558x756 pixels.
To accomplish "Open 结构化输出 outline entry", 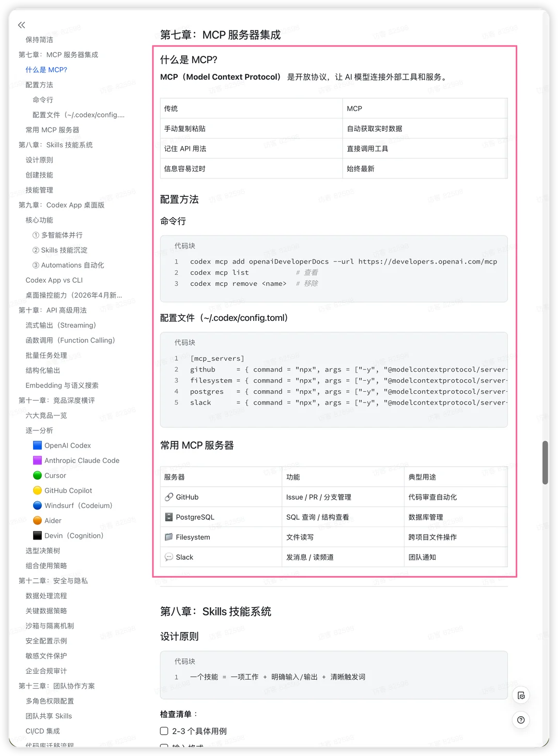I will 43,371.
